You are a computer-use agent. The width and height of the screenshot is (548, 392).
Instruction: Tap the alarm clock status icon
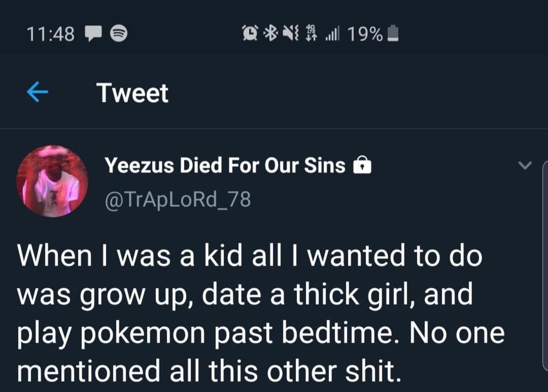pyautogui.click(x=251, y=33)
